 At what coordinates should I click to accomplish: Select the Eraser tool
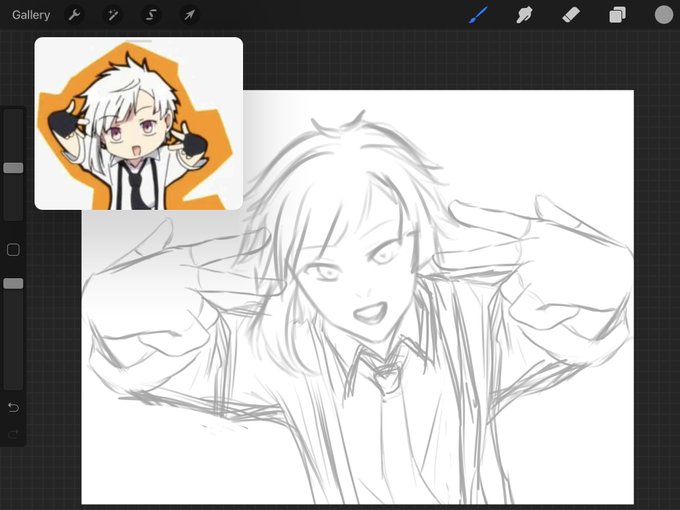point(571,15)
